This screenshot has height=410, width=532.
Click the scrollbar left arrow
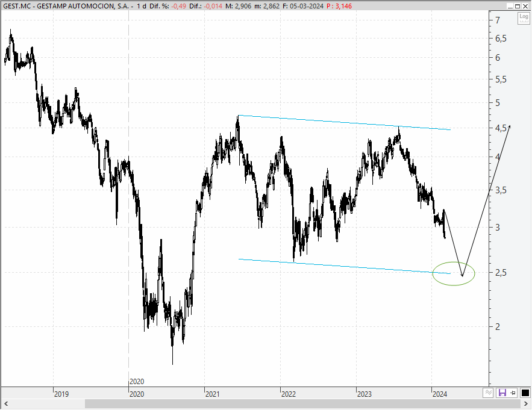click(6, 403)
